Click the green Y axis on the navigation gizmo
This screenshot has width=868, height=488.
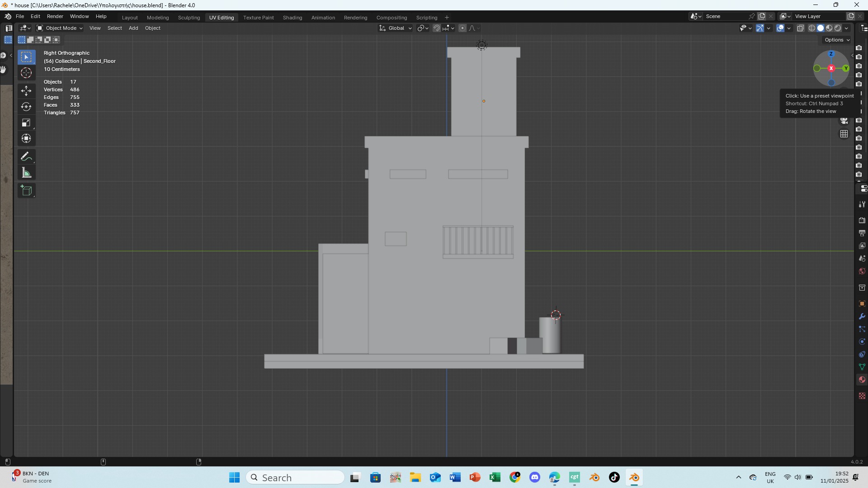[846, 68]
